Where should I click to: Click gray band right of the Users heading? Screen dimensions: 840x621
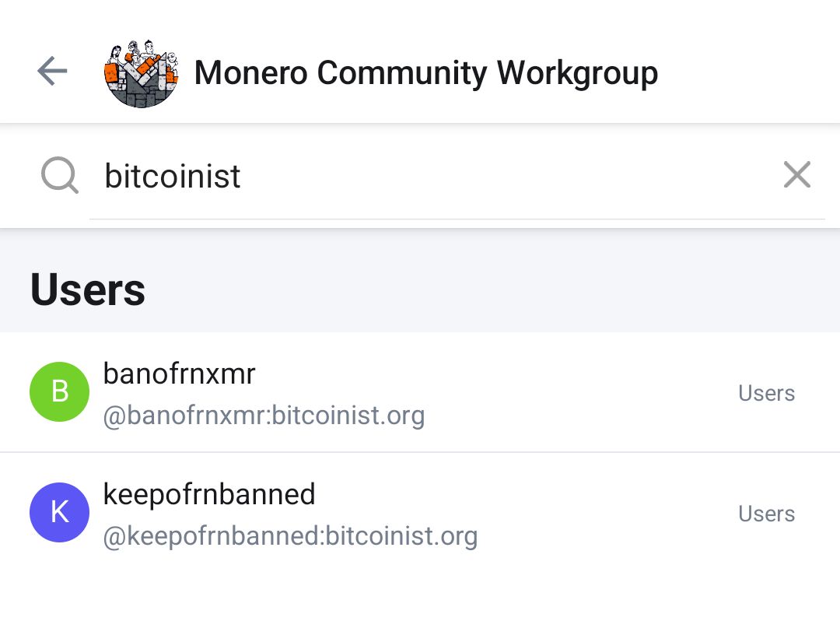tap(498, 289)
